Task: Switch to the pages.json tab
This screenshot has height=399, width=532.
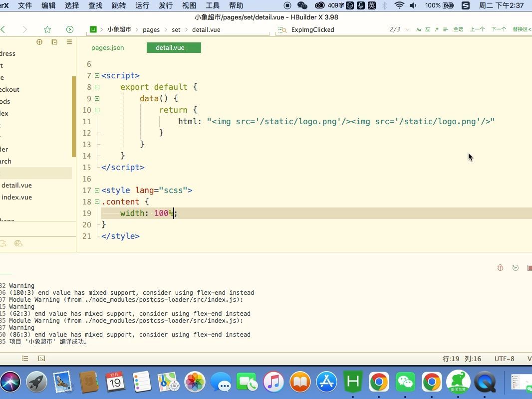Action: pyautogui.click(x=108, y=48)
